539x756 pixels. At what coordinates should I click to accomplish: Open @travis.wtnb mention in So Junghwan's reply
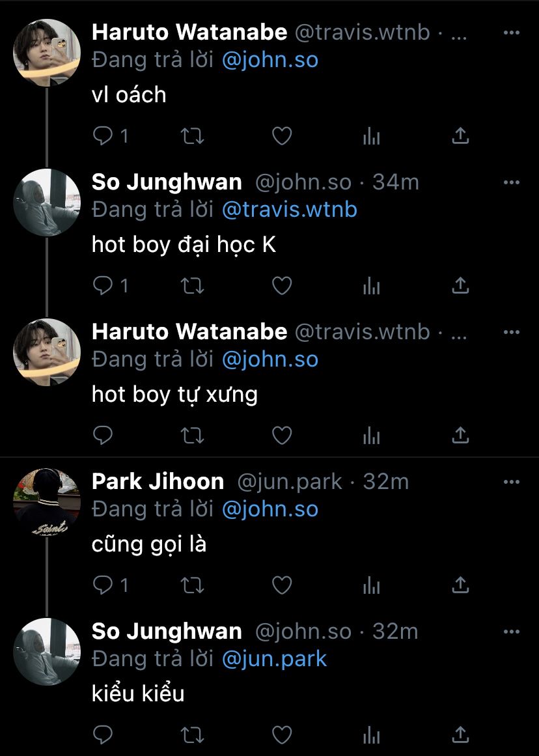(x=289, y=210)
